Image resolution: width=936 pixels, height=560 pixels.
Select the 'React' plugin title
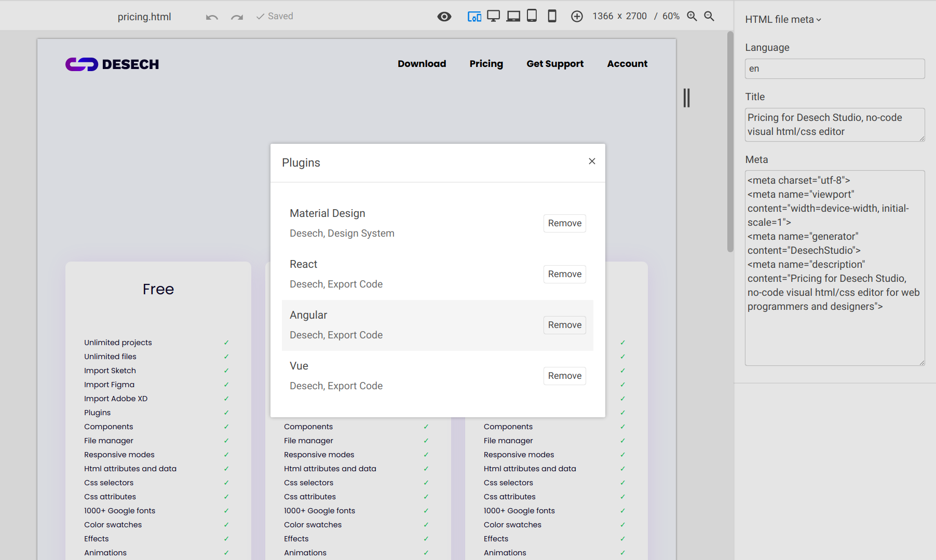303,264
